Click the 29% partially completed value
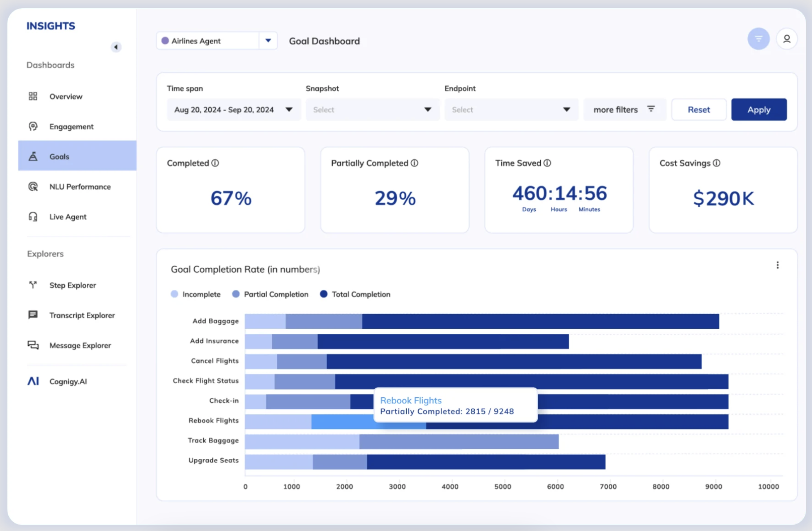This screenshot has width=812, height=531. (x=395, y=198)
